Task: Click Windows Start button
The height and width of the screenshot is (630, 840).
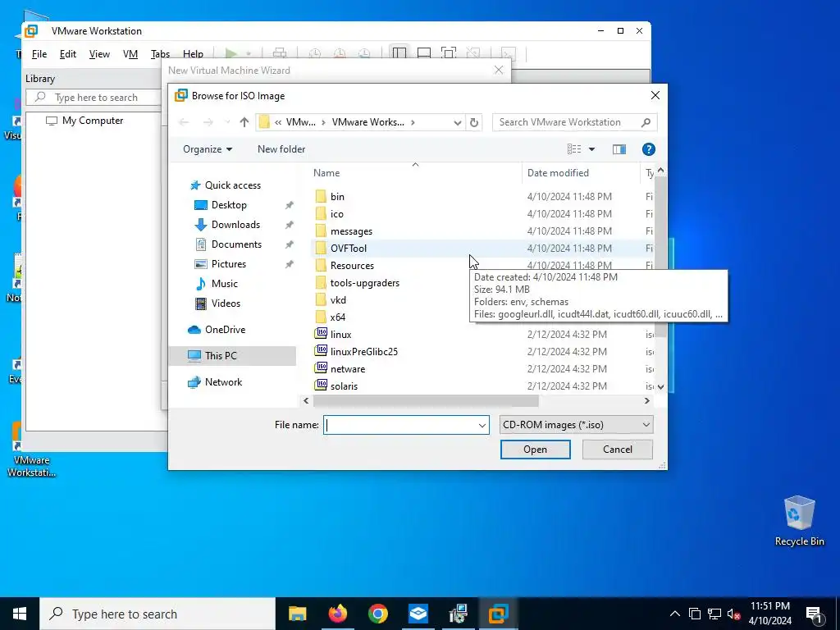Action: pos(20,614)
